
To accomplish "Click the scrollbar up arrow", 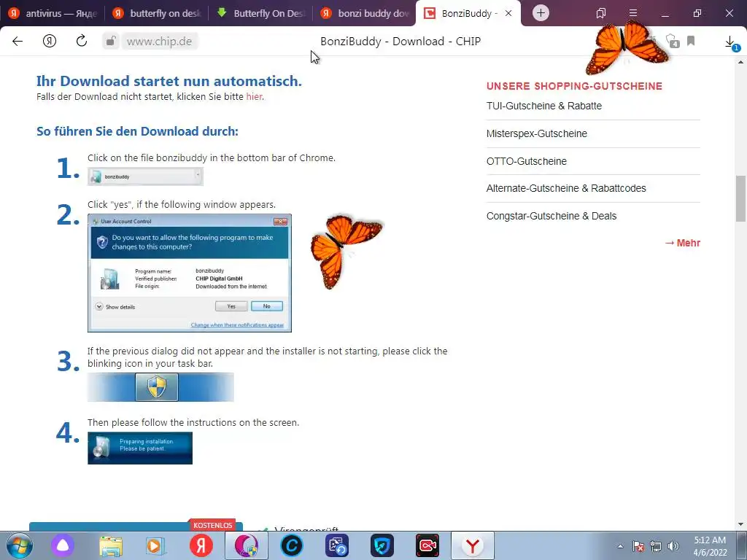I will click(741, 62).
